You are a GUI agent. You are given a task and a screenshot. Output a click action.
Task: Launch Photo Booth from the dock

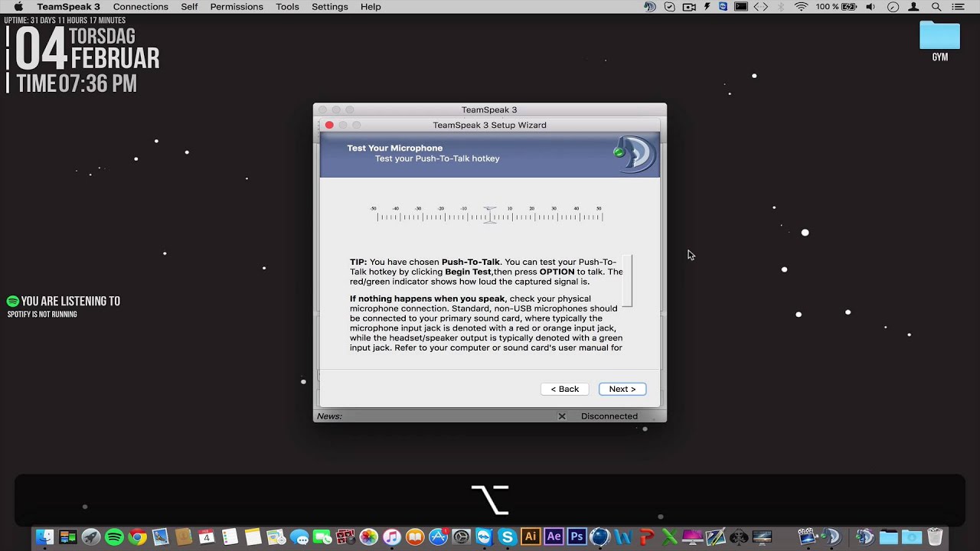pyautogui.click(x=345, y=537)
